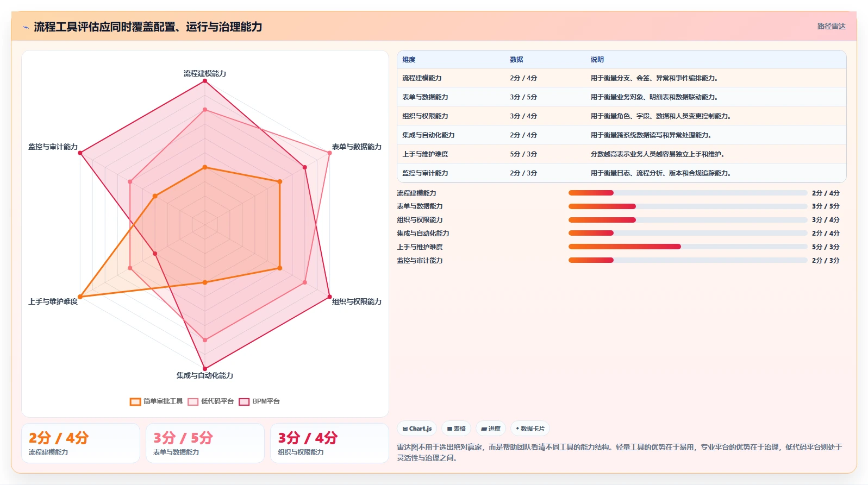Screen dimensions: 868x485
Task: Click description 用于衡量跨系统数据读写和异常处理能力
Action: pos(652,135)
